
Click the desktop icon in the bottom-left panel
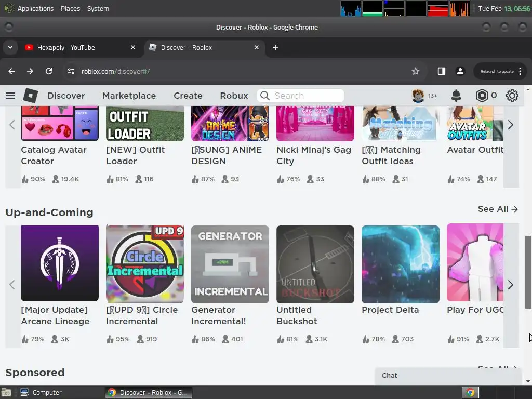click(x=6, y=393)
